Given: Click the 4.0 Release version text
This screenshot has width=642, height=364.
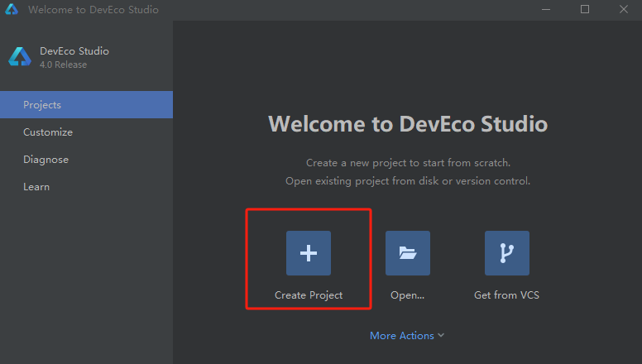Looking at the screenshot, I should click(x=63, y=65).
